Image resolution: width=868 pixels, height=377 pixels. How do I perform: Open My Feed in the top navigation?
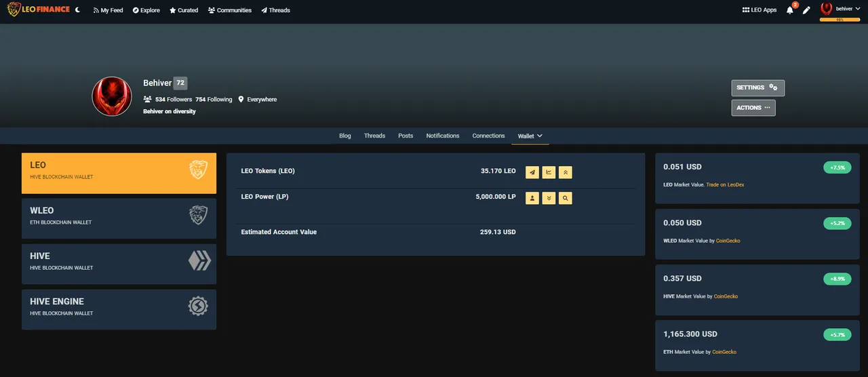click(x=108, y=10)
